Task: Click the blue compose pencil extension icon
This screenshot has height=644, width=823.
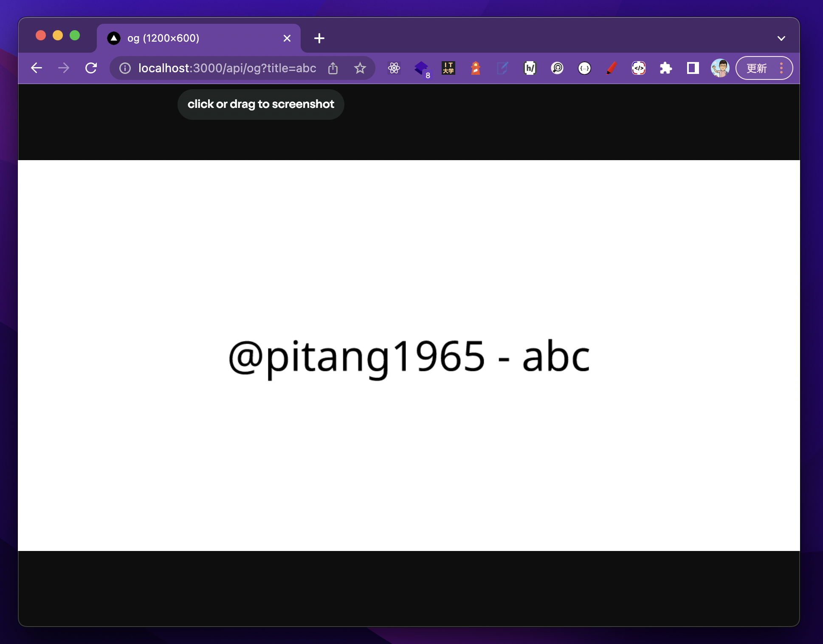Action: (503, 68)
